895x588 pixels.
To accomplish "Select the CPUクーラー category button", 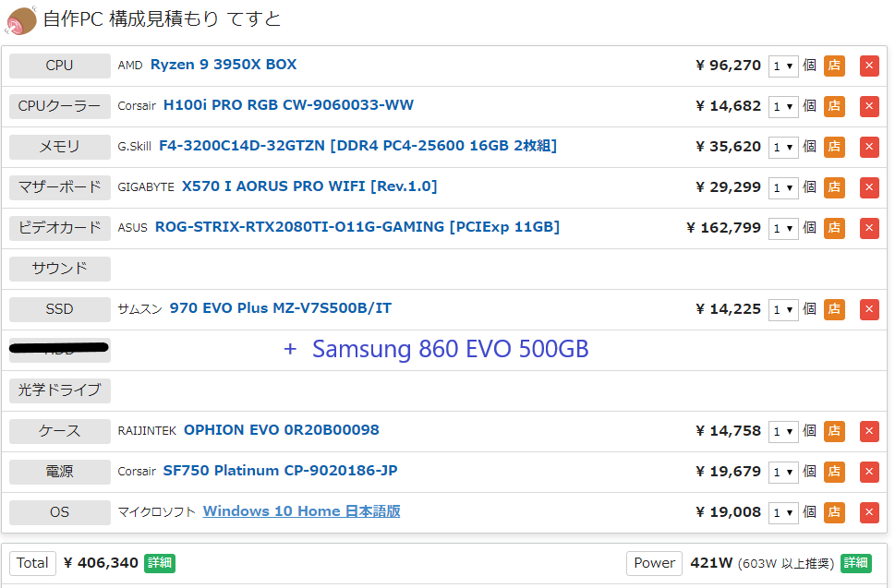I will [60, 106].
